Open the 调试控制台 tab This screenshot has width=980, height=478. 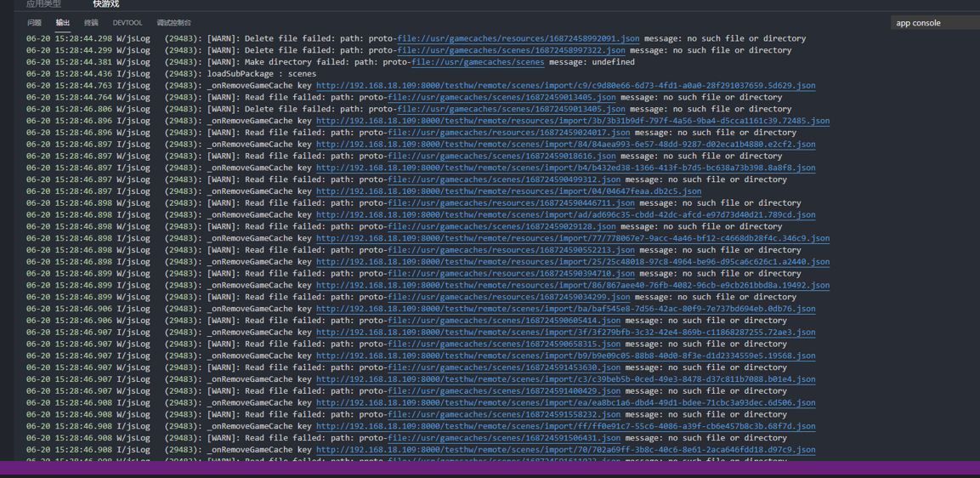(173, 22)
